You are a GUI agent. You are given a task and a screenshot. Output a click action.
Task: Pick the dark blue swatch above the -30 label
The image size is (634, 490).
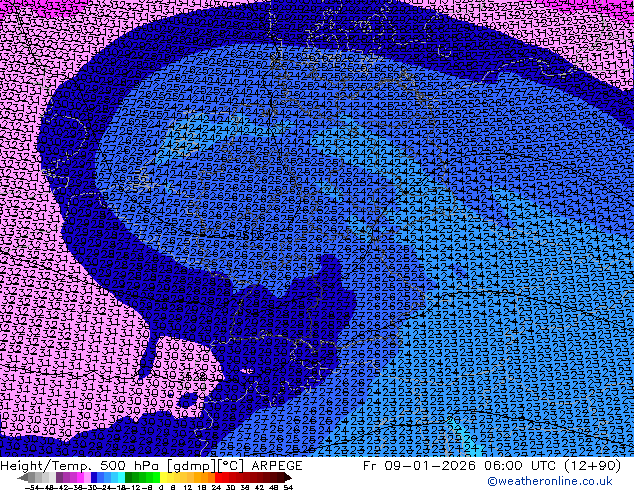click(x=94, y=478)
